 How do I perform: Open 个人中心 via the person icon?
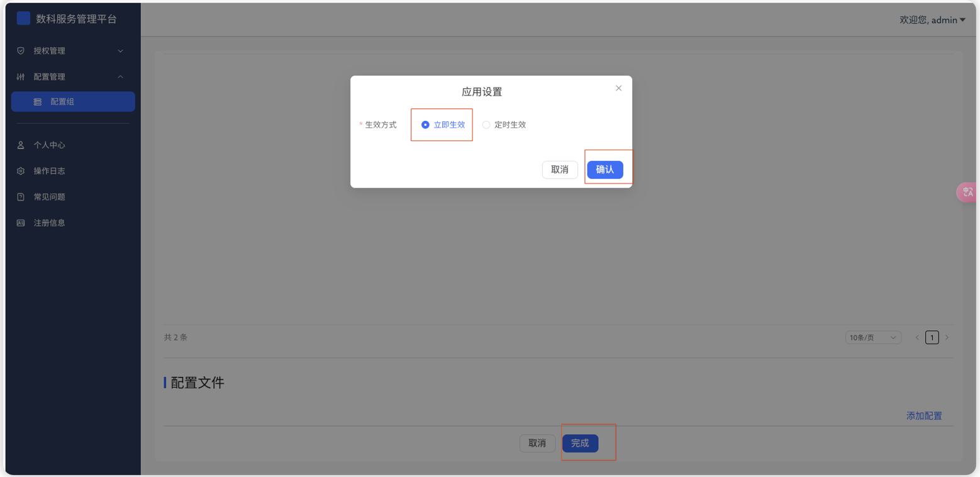pos(19,145)
